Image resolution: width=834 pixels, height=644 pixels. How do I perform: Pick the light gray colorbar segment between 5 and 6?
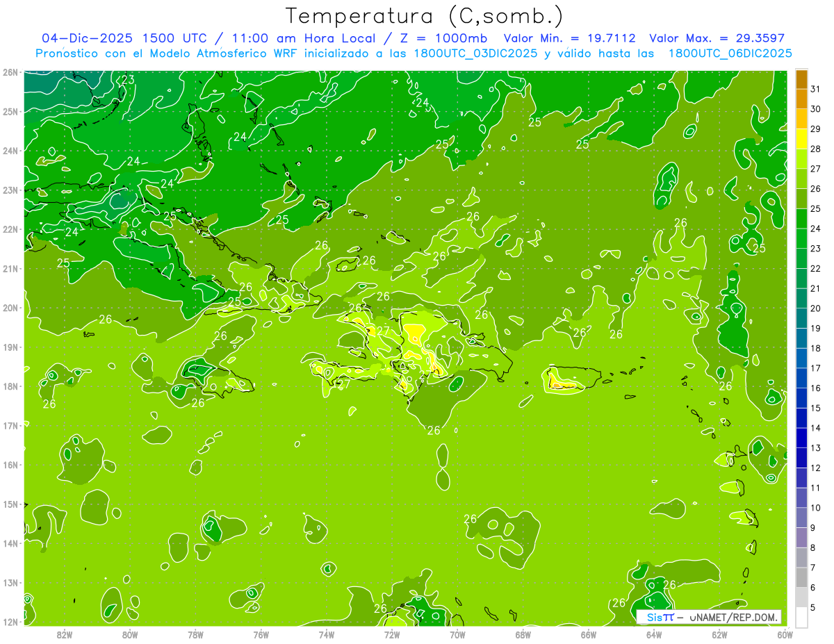pos(801,597)
